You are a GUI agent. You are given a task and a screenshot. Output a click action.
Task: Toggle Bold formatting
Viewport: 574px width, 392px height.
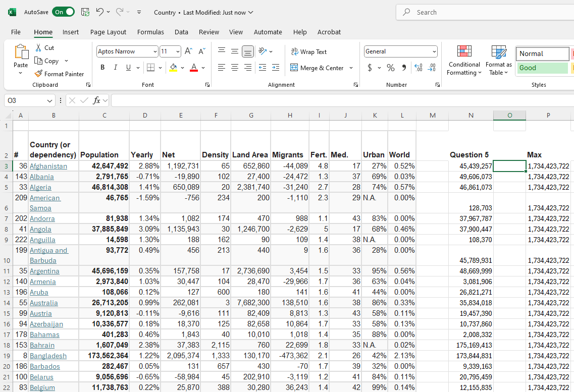pos(102,68)
